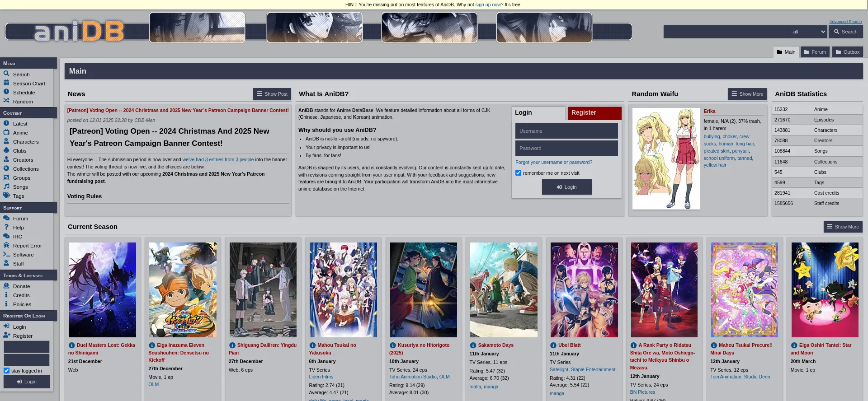The image size is (868, 401).
Task: Click the Password field in main login panel
Action: click(566, 148)
